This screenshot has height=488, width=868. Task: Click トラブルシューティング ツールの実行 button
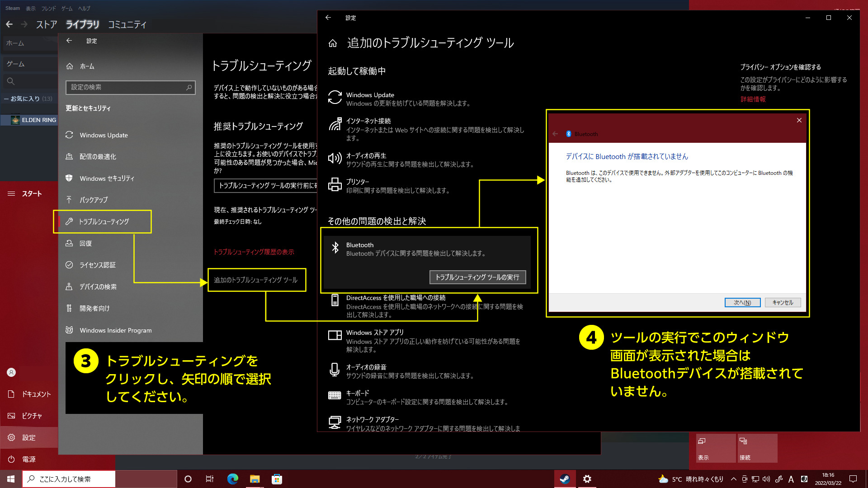(x=477, y=277)
